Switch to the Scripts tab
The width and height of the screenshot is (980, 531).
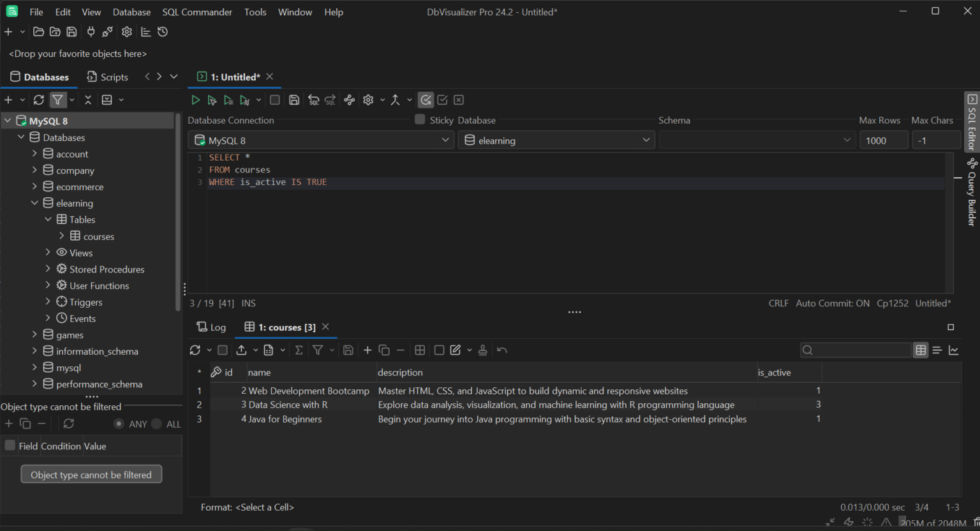107,77
